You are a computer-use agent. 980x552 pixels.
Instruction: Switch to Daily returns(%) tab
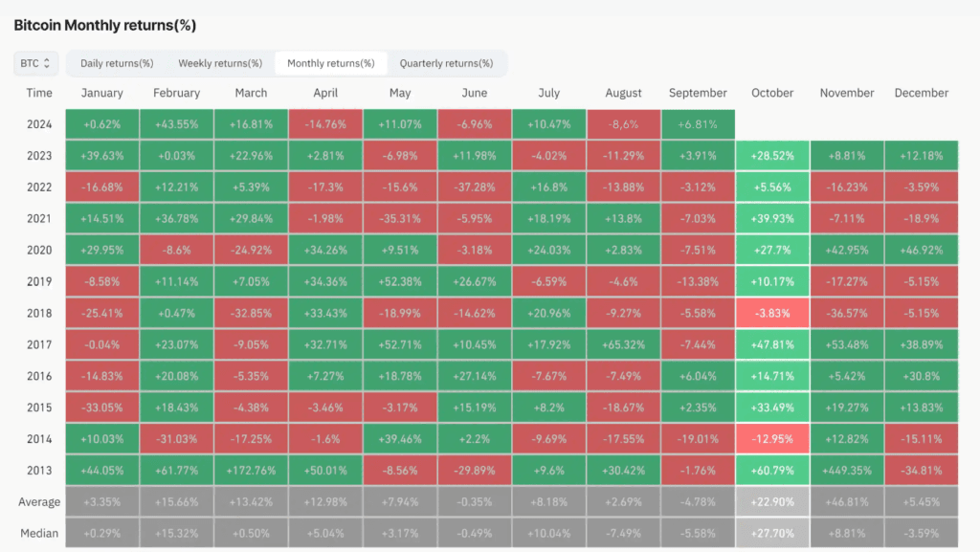coord(117,63)
